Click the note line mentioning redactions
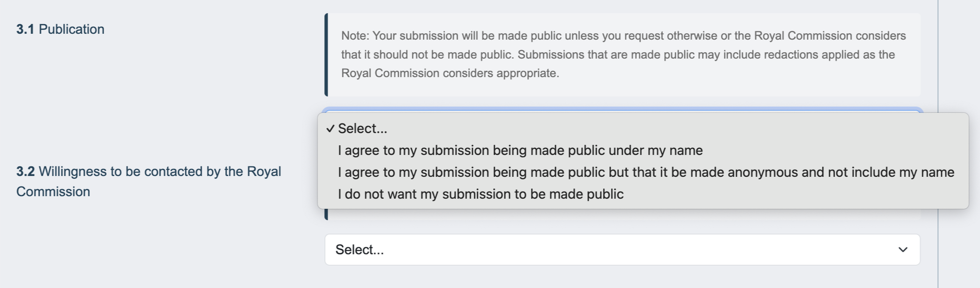 pos(618,55)
